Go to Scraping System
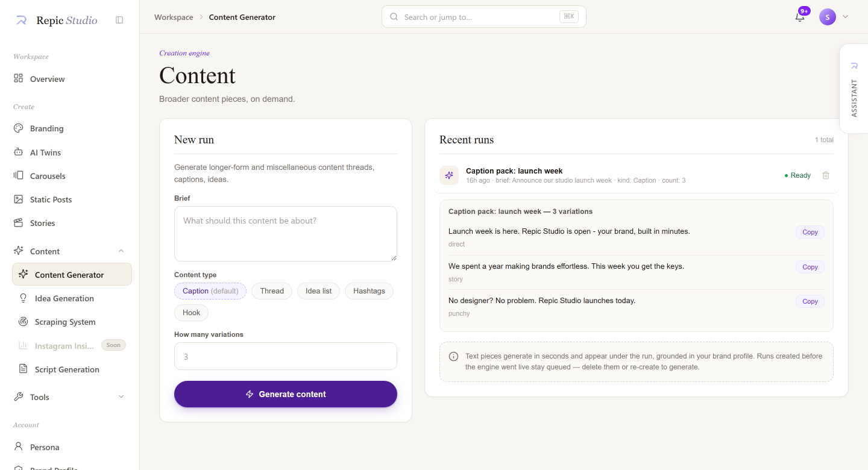 tap(72, 322)
